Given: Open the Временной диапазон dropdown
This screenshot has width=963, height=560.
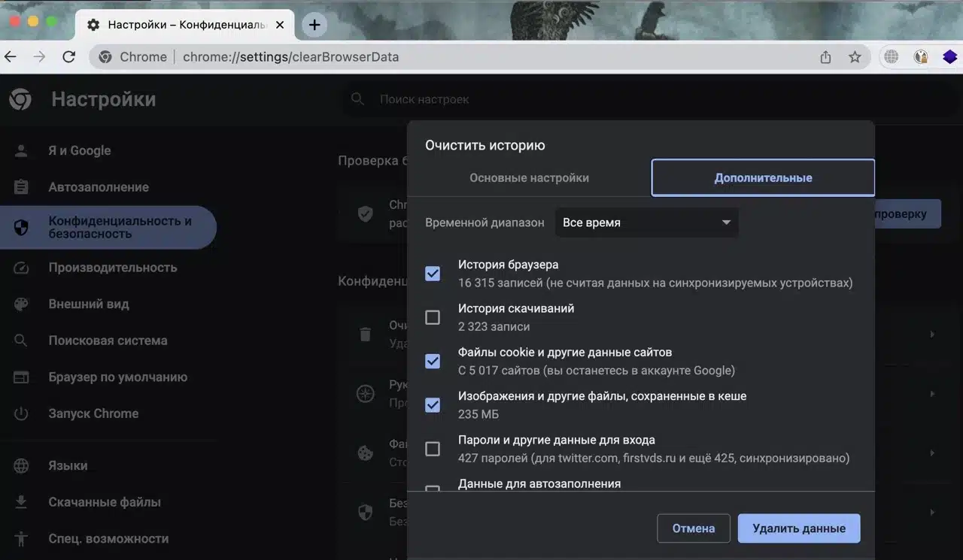Looking at the screenshot, I should pos(646,222).
